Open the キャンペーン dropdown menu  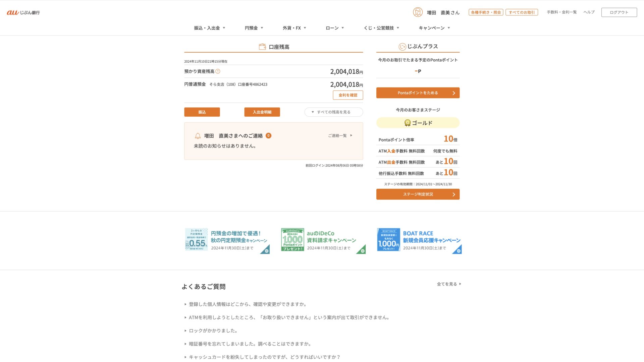click(x=434, y=28)
